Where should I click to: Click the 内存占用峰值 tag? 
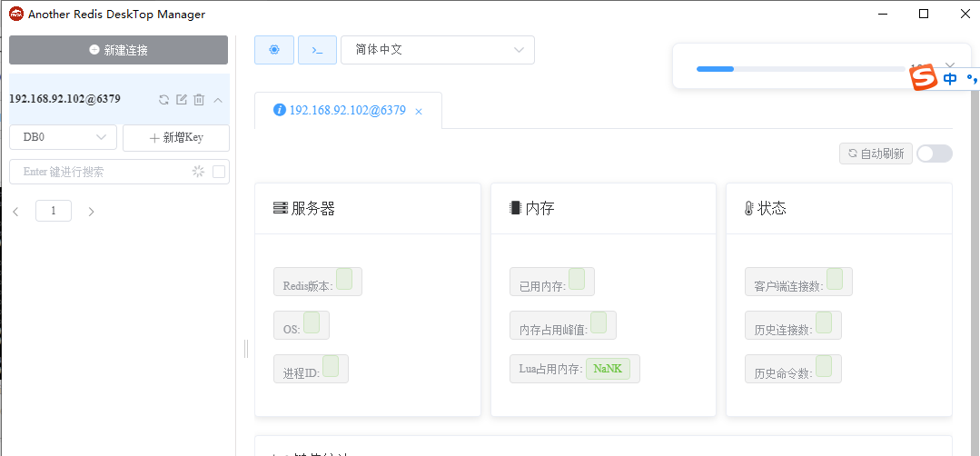pyautogui.click(x=563, y=325)
